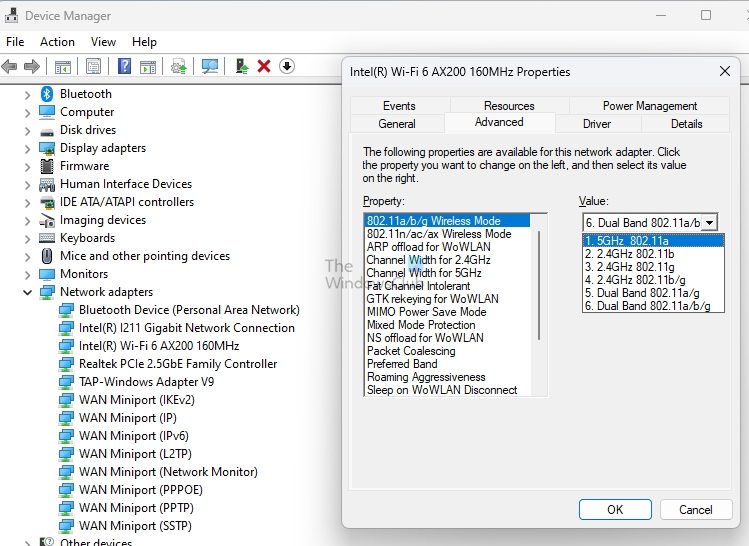Screen dimensions: 749x546
Task: Click the Bluetooth category icon
Action: pos(47,94)
